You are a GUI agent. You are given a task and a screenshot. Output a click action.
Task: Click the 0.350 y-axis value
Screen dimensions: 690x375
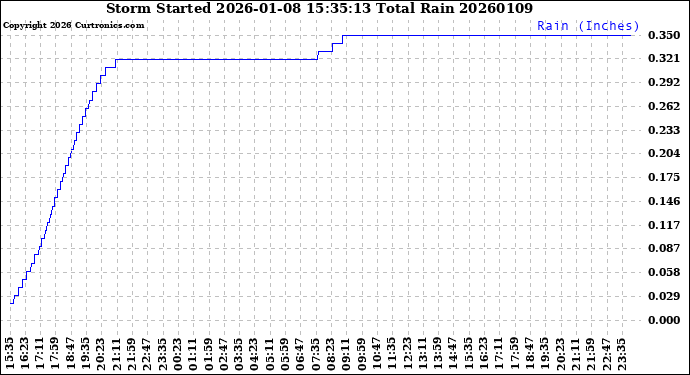(x=664, y=35)
